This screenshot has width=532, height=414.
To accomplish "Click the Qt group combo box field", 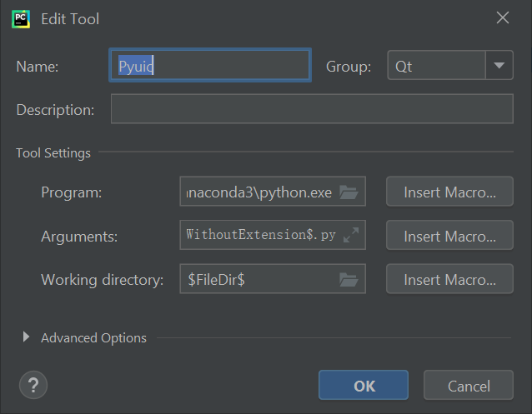I will tap(436, 66).
